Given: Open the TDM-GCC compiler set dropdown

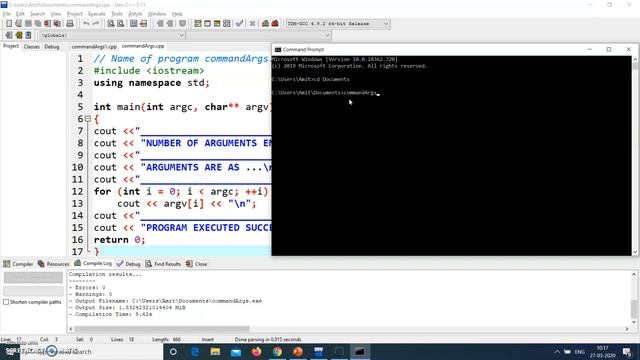Looking at the screenshot, I should coord(338,24).
